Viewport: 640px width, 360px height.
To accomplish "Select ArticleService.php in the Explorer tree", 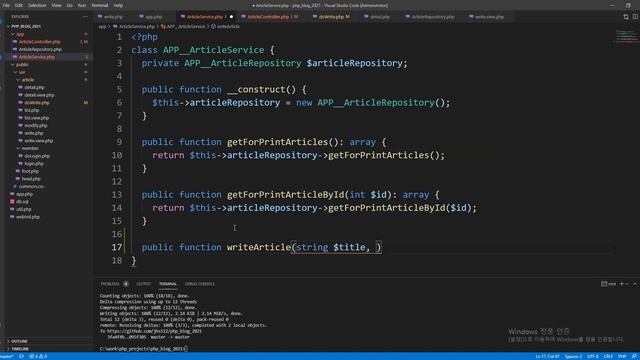I will pos(37,57).
